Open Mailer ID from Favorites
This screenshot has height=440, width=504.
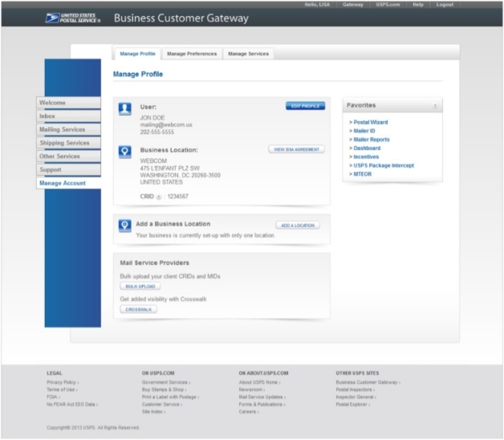coord(364,131)
